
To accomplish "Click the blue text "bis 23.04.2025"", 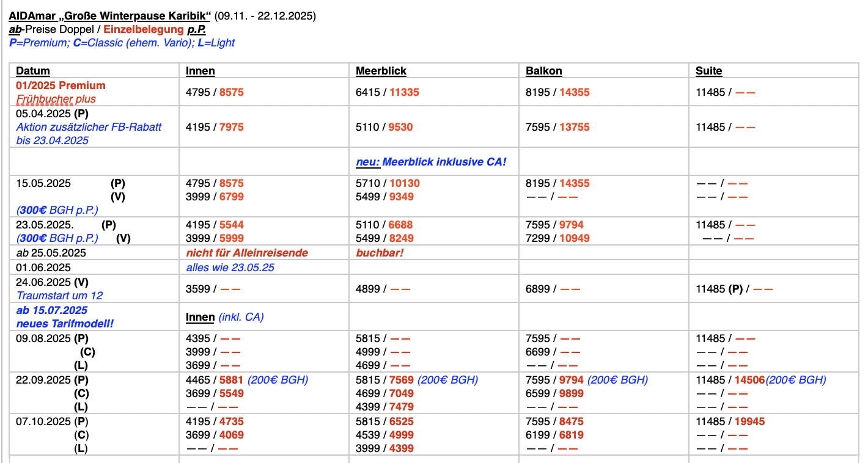I will tap(53, 140).
